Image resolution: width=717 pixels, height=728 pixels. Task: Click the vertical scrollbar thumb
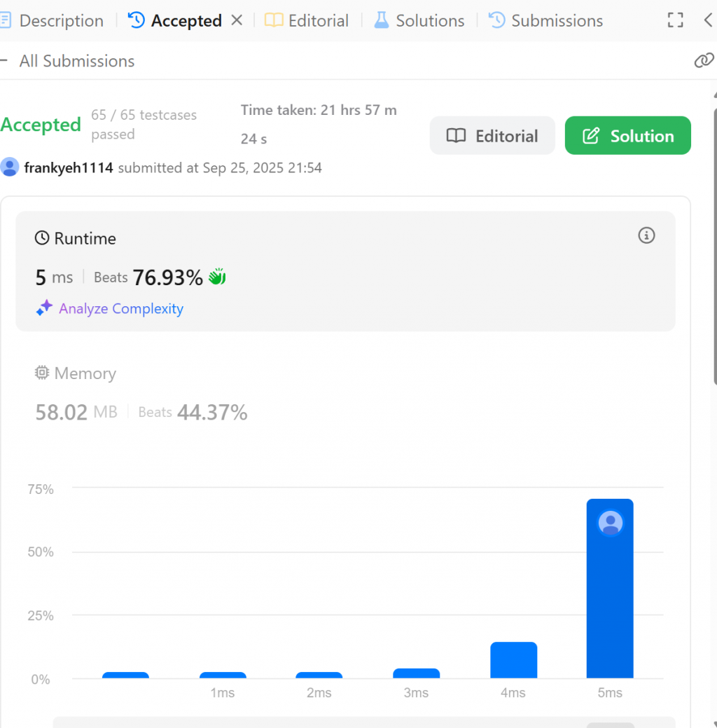pos(715,246)
